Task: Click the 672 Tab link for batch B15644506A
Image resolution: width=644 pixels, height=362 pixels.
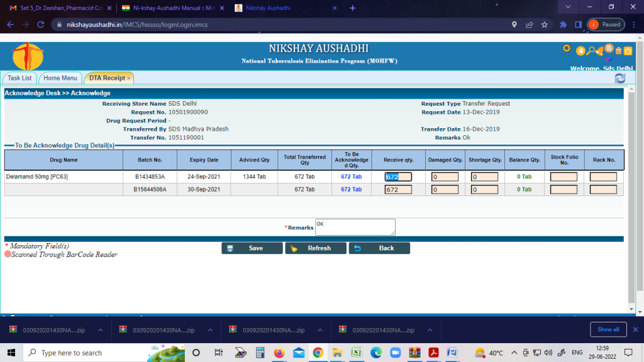Action: point(351,189)
